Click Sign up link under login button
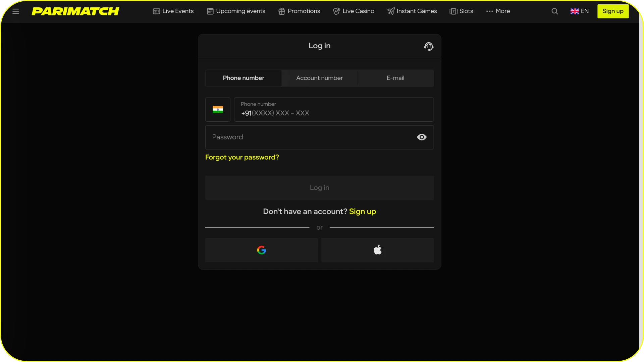The width and height of the screenshot is (644, 362). (363, 212)
